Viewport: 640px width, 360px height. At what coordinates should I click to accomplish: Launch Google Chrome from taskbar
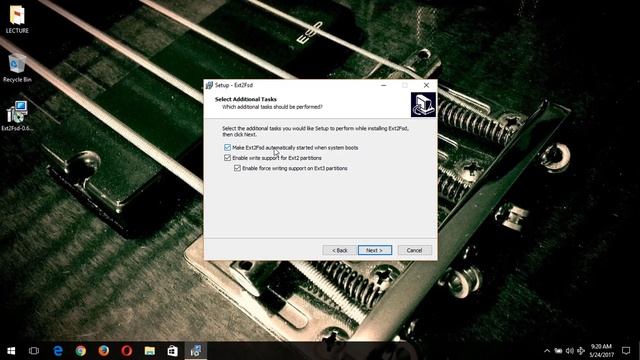tap(81, 351)
